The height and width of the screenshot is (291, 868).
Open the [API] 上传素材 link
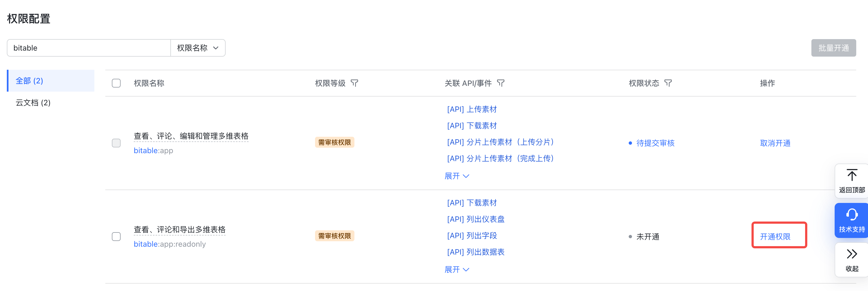coord(472,109)
